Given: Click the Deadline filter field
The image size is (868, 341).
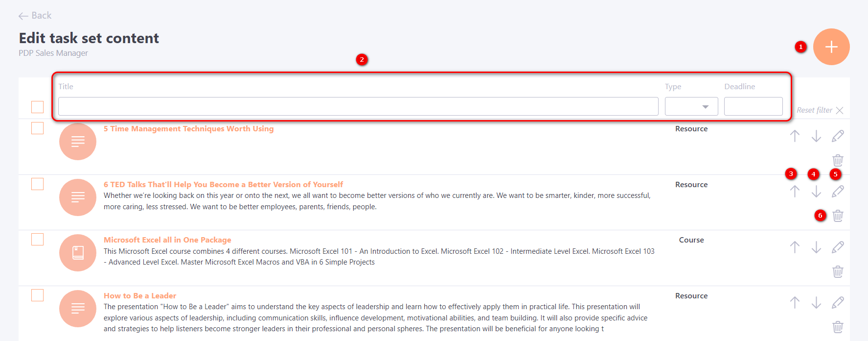Looking at the screenshot, I should [753, 106].
